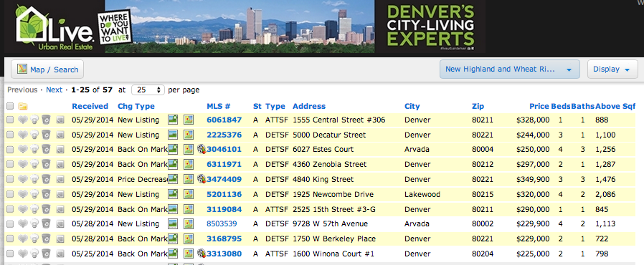Click the Lakewood city cell

(422, 194)
